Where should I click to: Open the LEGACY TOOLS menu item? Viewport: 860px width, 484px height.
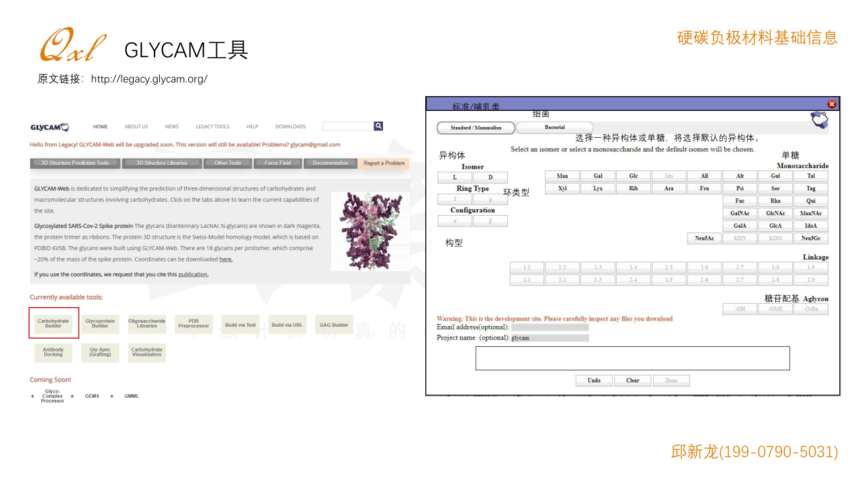pos(212,127)
